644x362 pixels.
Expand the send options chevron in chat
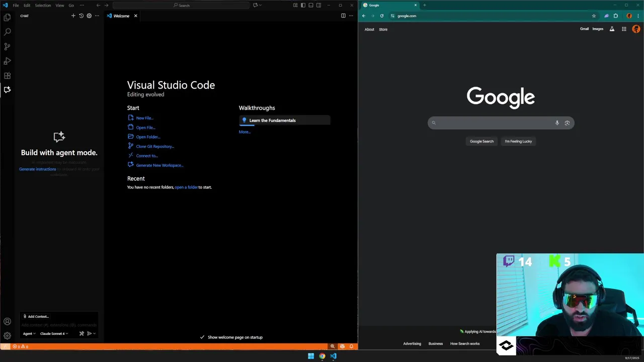94,333
